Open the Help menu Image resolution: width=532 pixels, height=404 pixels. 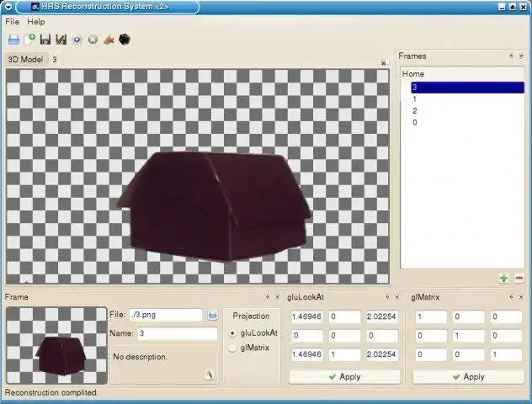36,21
